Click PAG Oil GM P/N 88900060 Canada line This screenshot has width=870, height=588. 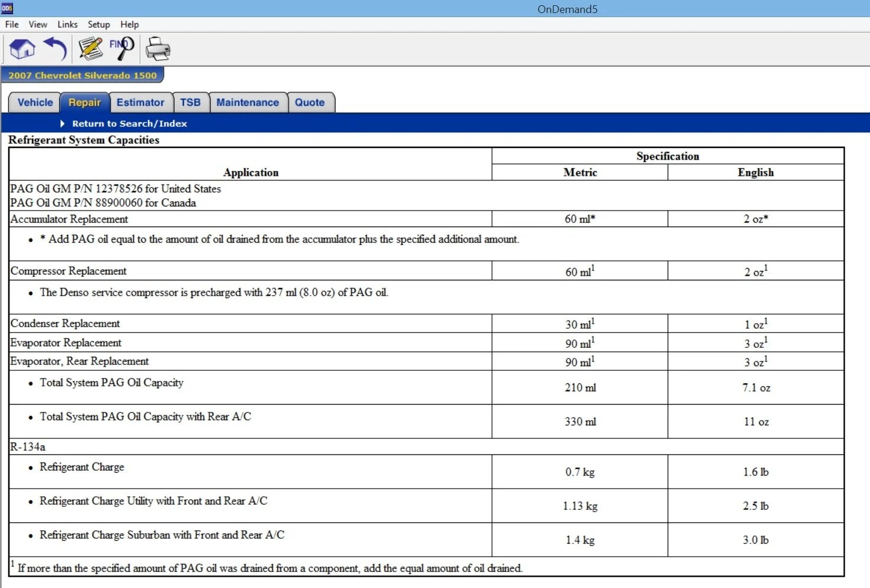103,203
